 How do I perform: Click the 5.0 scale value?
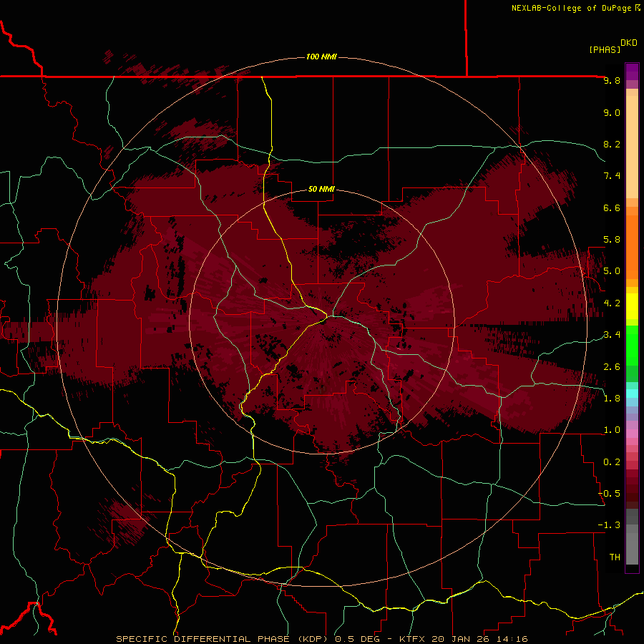612,271
